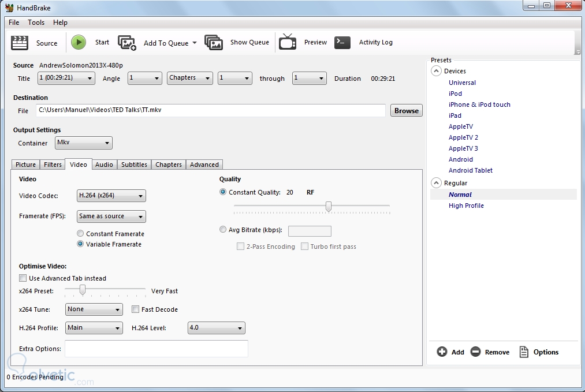The height and width of the screenshot is (392, 585).
Task: Switch to the Picture tab
Action: (x=25, y=165)
